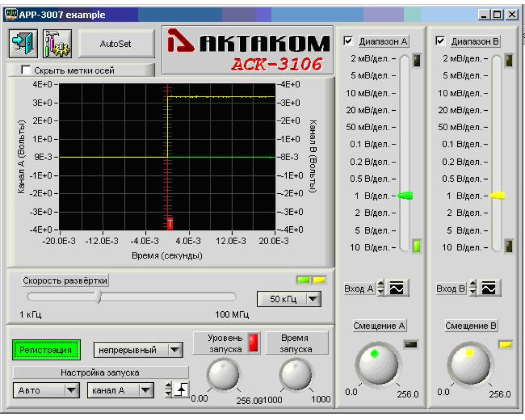Click the 'Диапазон А' label button
The height and width of the screenshot is (420, 525).
click(383, 41)
